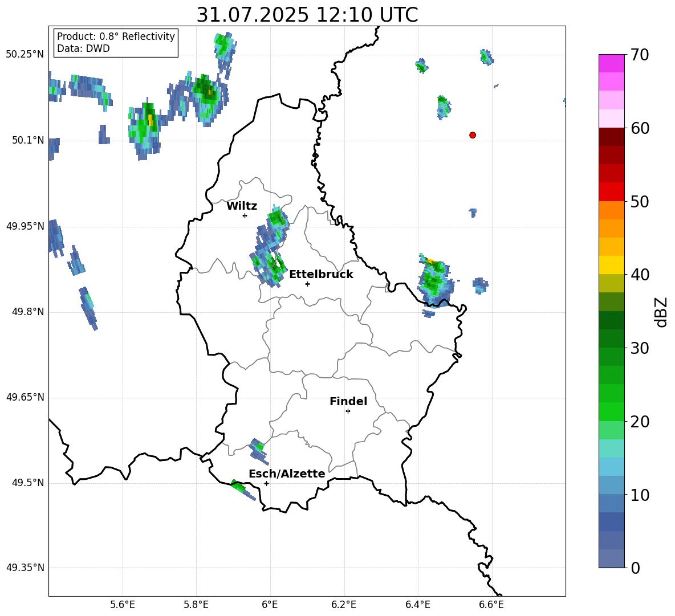Click the 50.1°N latitude label
The width and height of the screenshot is (675, 616).
point(29,140)
